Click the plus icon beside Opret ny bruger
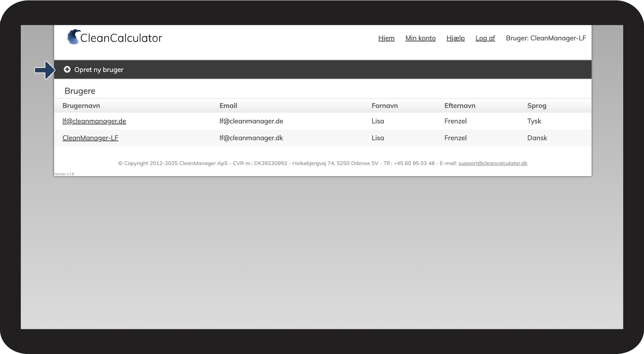This screenshot has height=354, width=644. click(x=67, y=69)
